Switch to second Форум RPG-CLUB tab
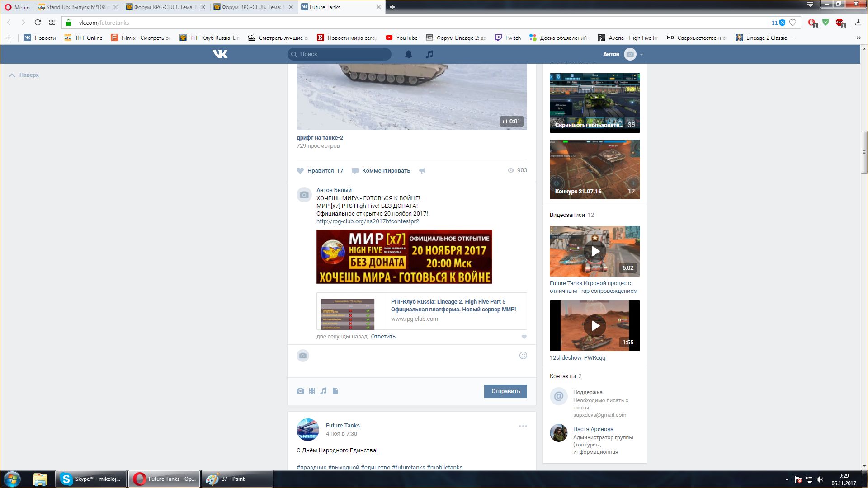The image size is (868, 488). pyautogui.click(x=254, y=7)
